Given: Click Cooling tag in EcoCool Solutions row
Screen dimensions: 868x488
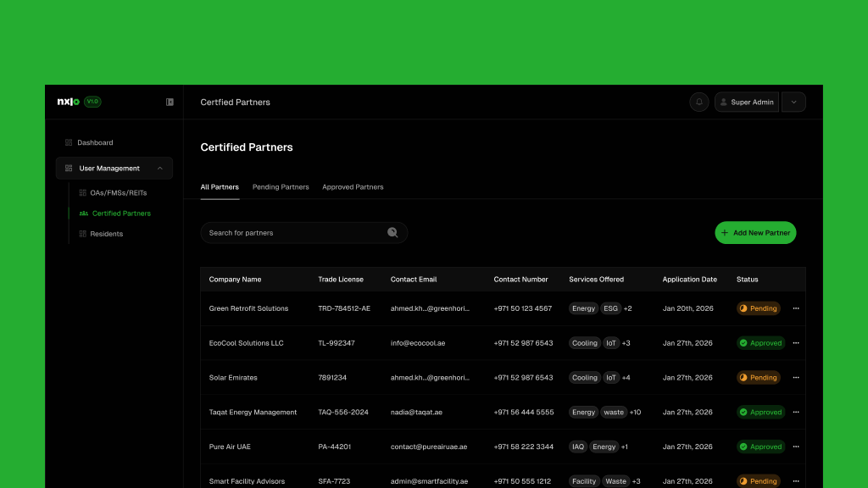Looking at the screenshot, I should (585, 343).
